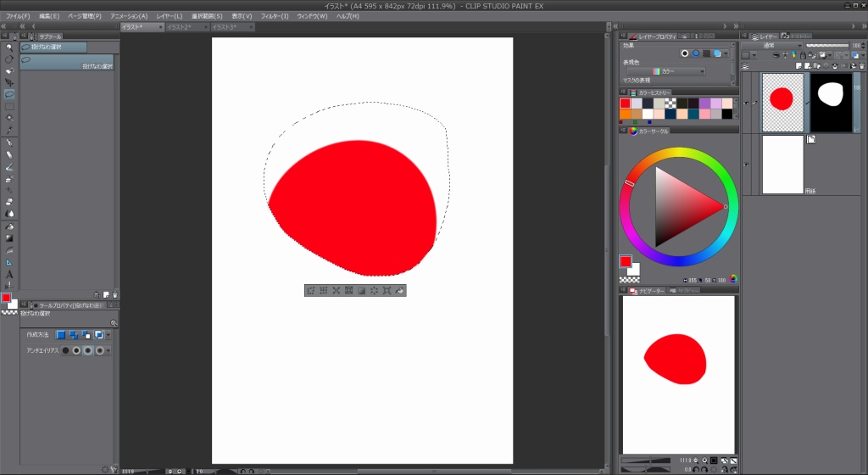This screenshot has height=475, width=868.
Task: Toggle visibility of the 用紙 paper layer
Action: (746, 165)
